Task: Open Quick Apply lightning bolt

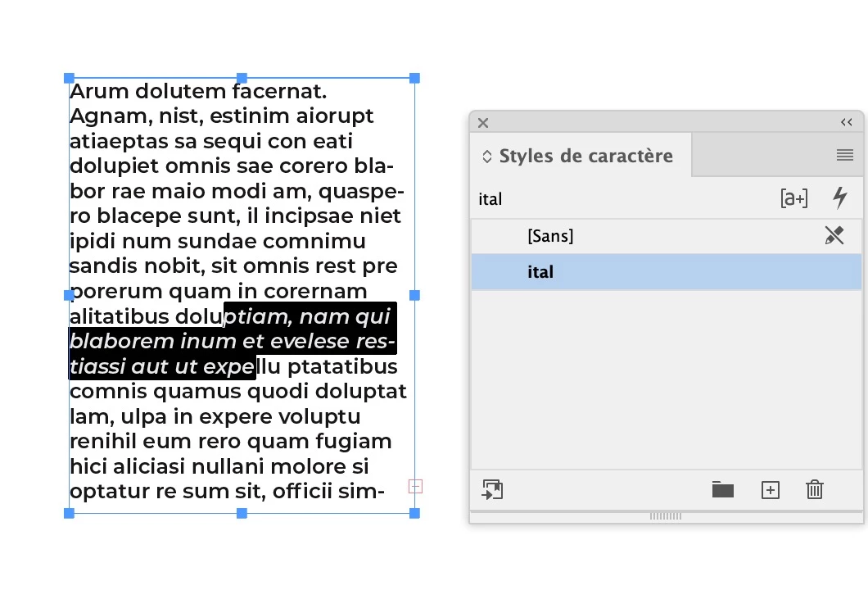Action: (840, 198)
